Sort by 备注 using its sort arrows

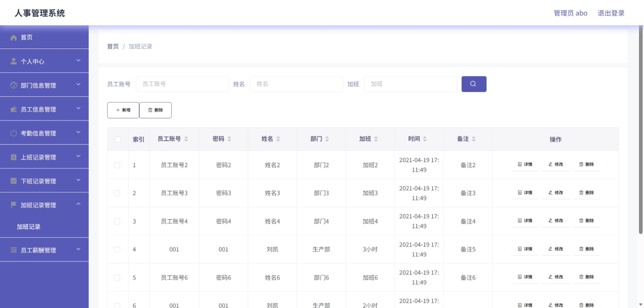point(474,139)
